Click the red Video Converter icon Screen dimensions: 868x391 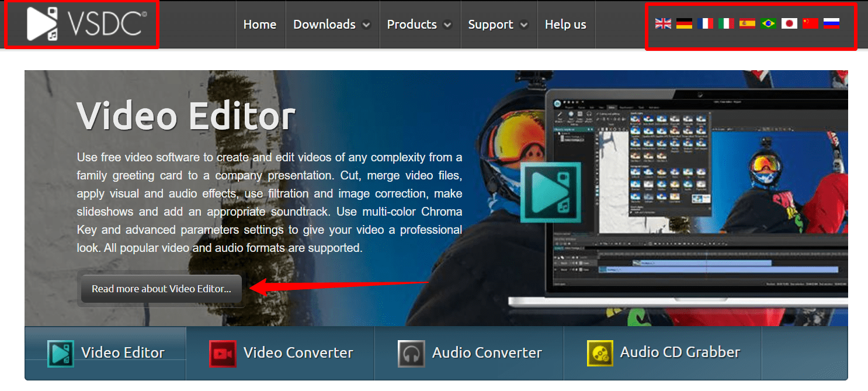click(x=223, y=353)
